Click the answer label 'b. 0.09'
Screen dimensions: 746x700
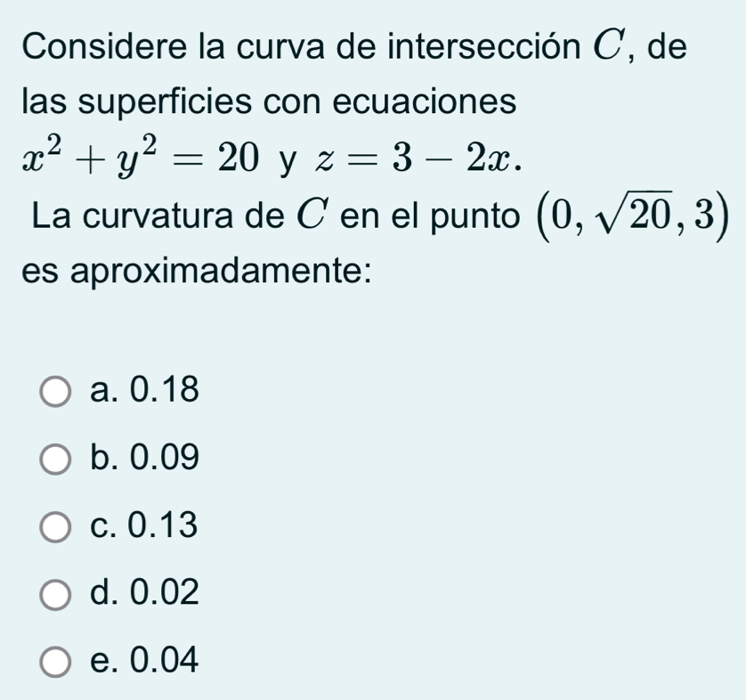(x=144, y=457)
